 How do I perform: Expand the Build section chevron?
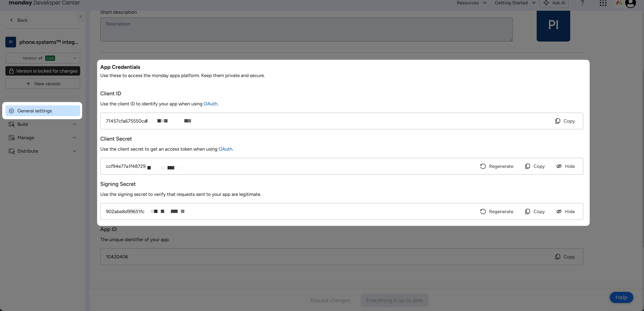[74, 124]
